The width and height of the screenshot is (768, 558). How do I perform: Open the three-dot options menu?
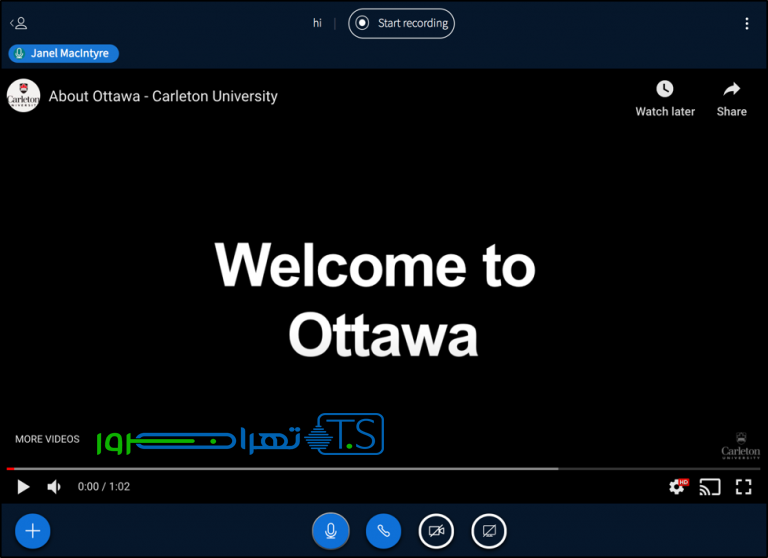(746, 23)
